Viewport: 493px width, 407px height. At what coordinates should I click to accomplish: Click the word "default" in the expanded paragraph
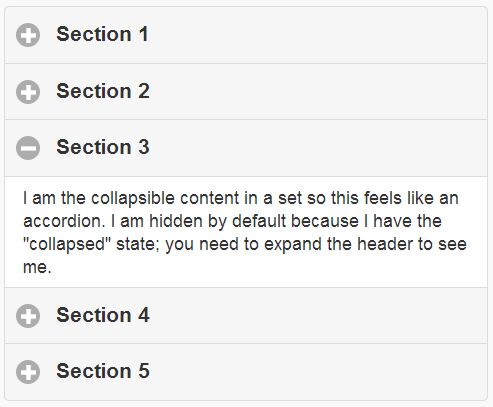coord(259,221)
